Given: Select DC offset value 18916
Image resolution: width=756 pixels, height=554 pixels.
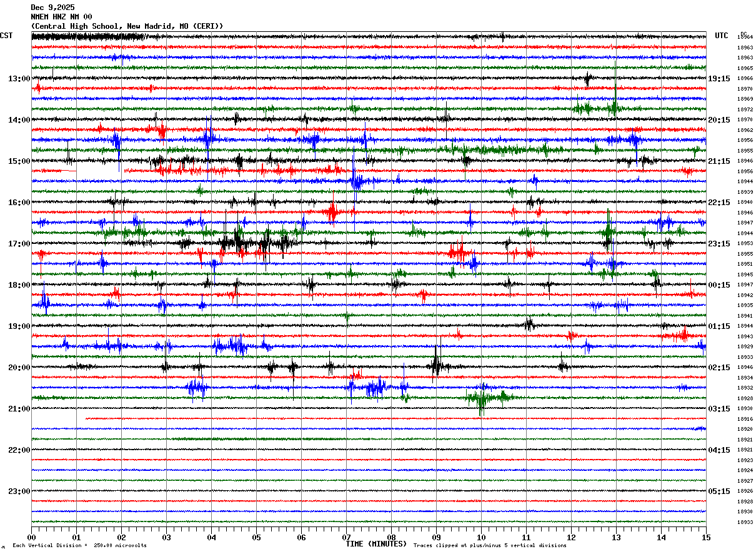Looking at the screenshot, I should pyautogui.click(x=745, y=419).
